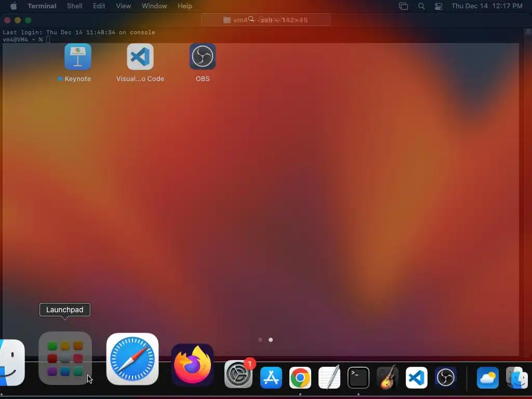The height and width of the screenshot is (399, 532).
Task: Click the window-stack icon in menu bar
Action: [403, 6]
